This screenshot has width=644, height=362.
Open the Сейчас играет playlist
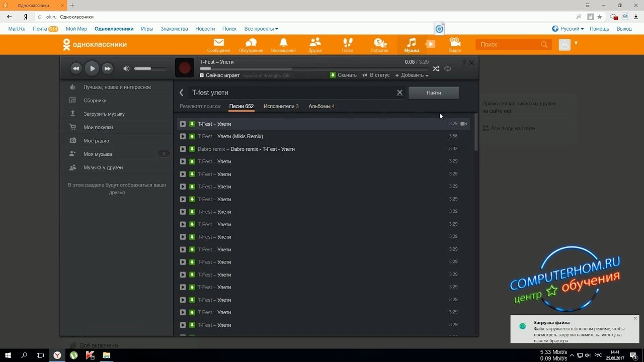pos(220,75)
